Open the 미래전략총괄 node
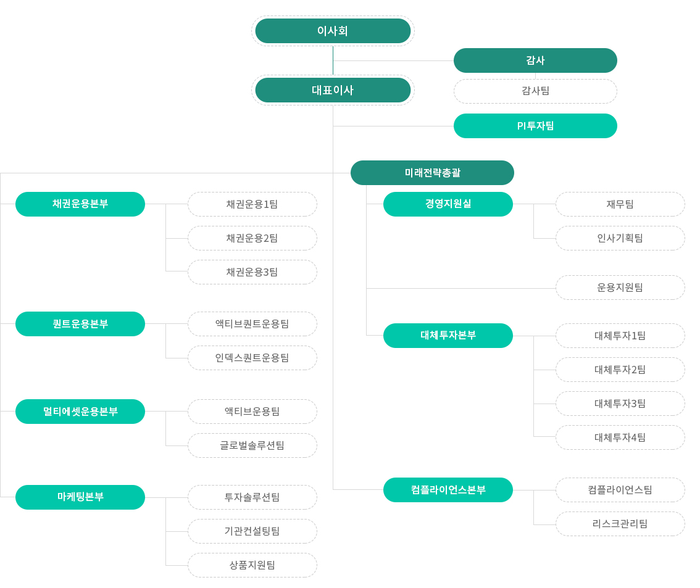The width and height of the screenshot is (700, 588). point(432,173)
